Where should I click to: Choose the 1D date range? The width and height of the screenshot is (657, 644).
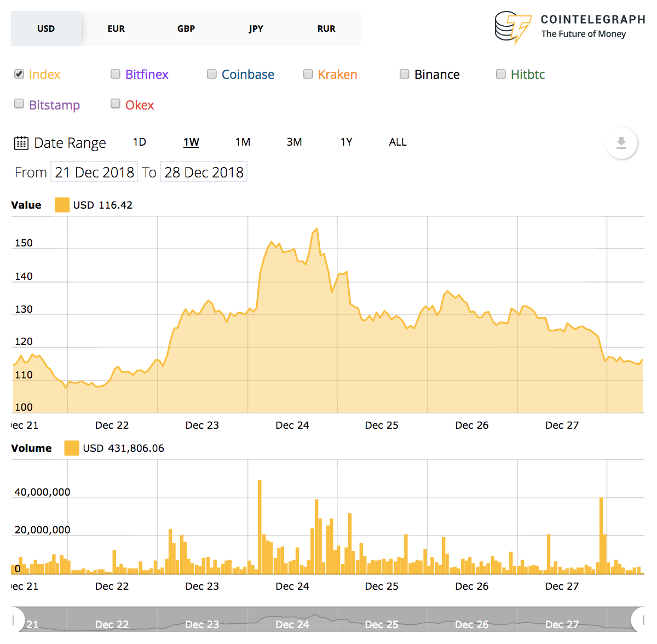[140, 142]
